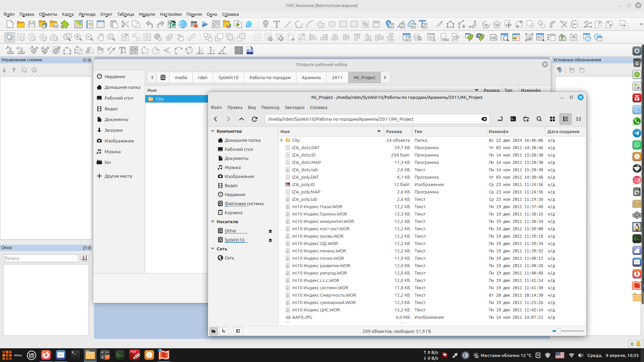This screenshot has width=644, height=362.
Task: Select the Pan hand tool
Action: pyautogui.click(x=100, y=37)
